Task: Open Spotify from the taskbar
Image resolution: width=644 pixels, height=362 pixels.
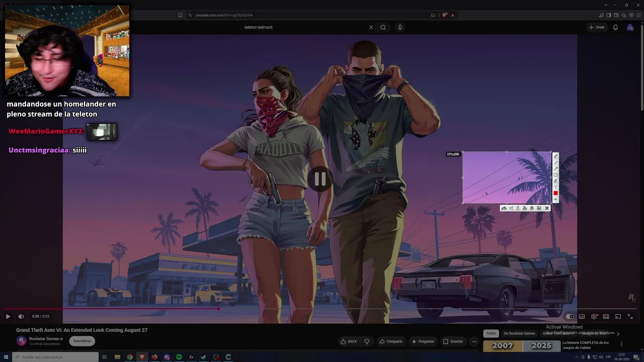Action: [x=179, y=357]
